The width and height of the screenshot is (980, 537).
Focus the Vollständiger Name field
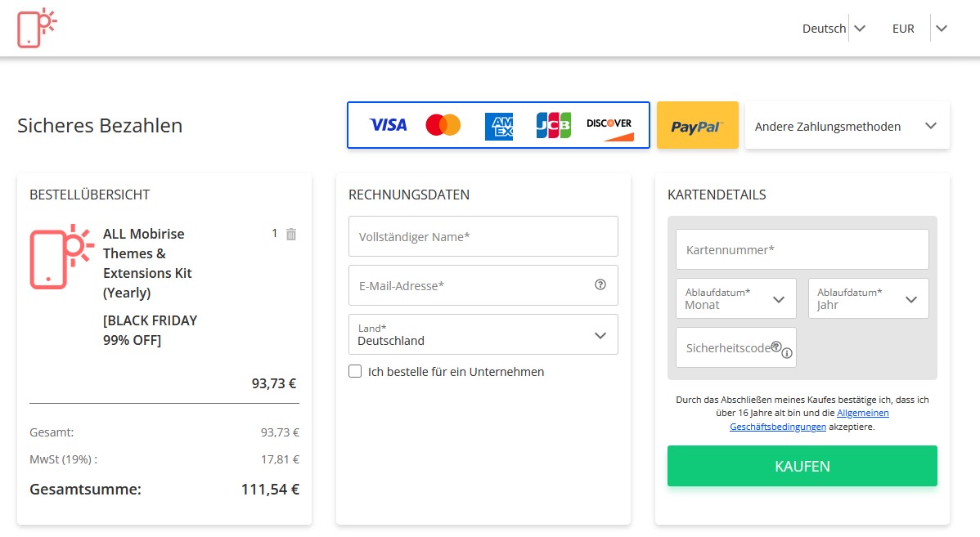tap(483, 237)
